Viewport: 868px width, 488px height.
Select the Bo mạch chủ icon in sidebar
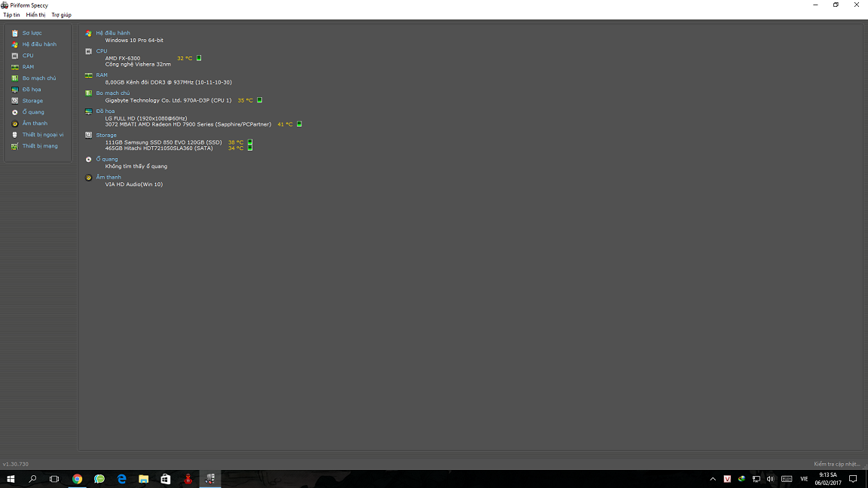(x=15, y=78)
